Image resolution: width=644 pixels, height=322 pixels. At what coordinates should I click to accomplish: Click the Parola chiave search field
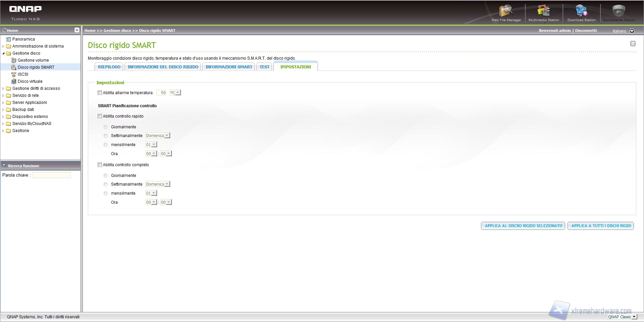tap(51, 175)
